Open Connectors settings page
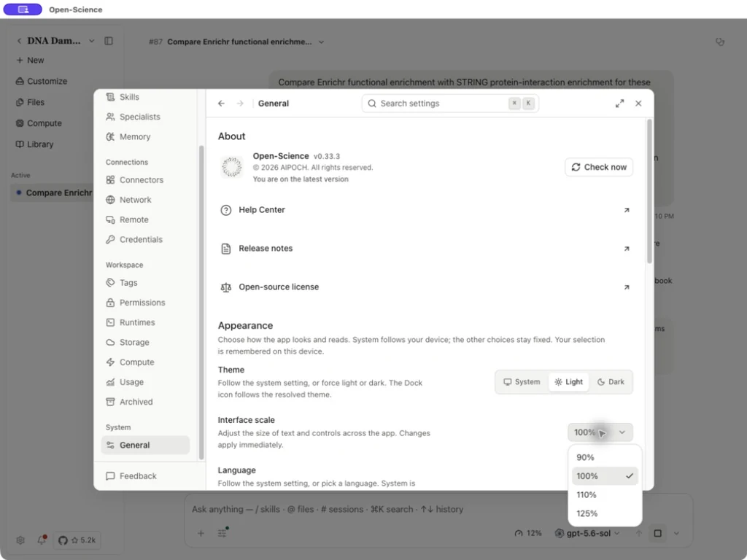The width and height of the screenshot is (747, 560). [145, 180]
